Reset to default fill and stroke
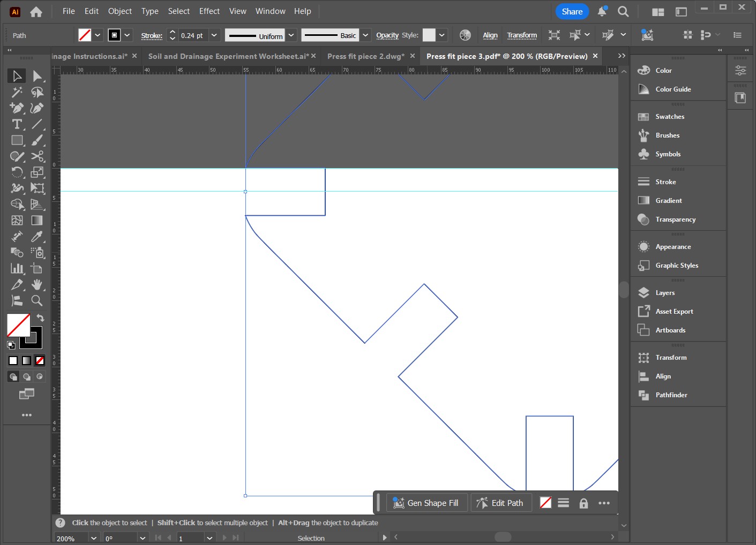 point(11,345)
